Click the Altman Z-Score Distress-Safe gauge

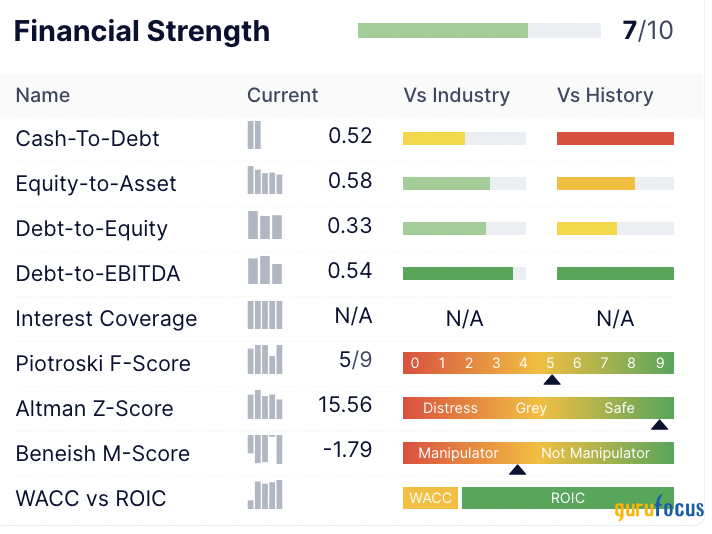pyautogui.click(x=538, y=408)
